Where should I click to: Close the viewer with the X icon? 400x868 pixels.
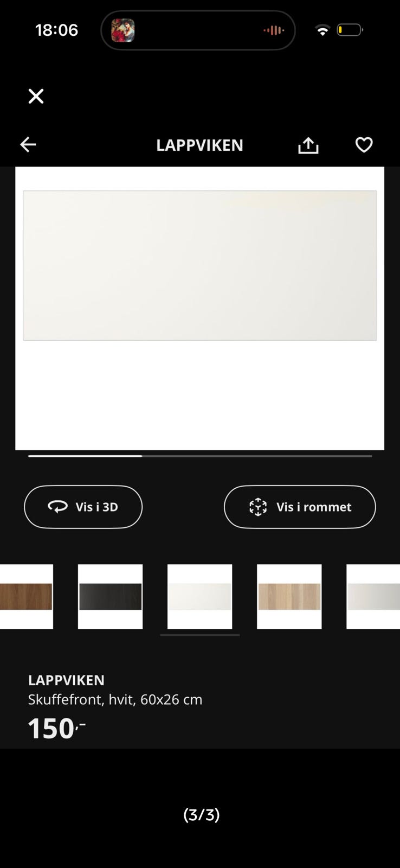click(36, 96)
